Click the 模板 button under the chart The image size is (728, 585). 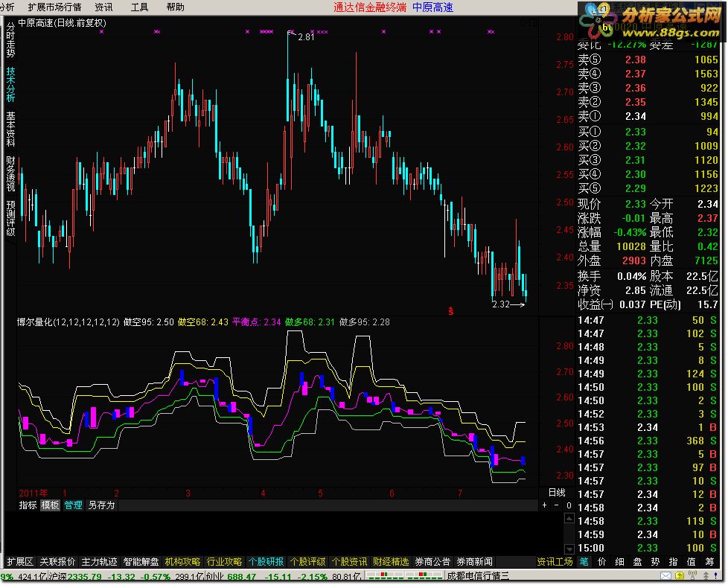(50, 505)
